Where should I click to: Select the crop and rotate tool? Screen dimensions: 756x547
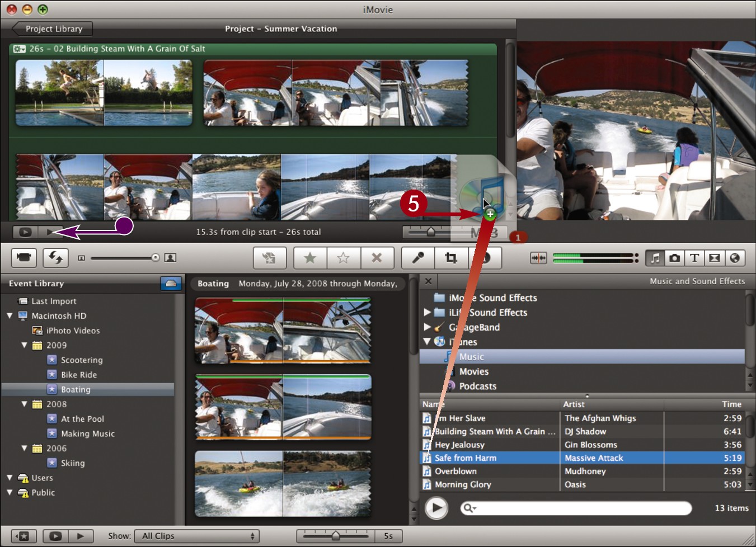point(451,258)
